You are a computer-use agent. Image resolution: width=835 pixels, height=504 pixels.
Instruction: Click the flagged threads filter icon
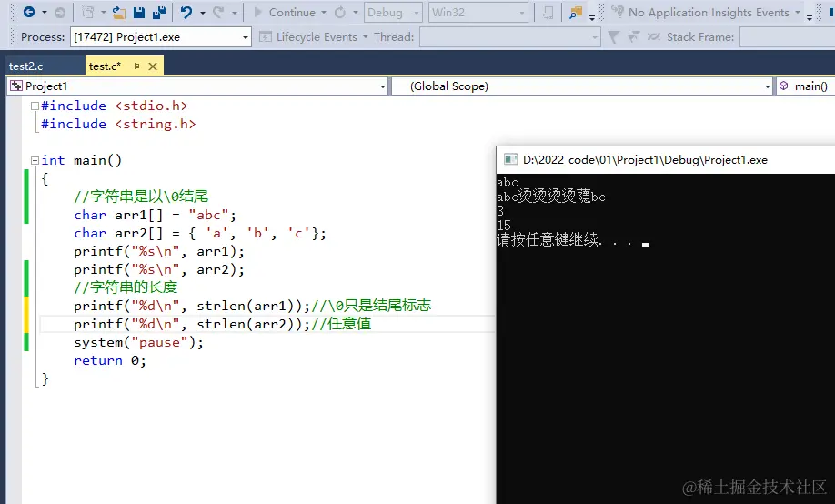coord(633,36)
